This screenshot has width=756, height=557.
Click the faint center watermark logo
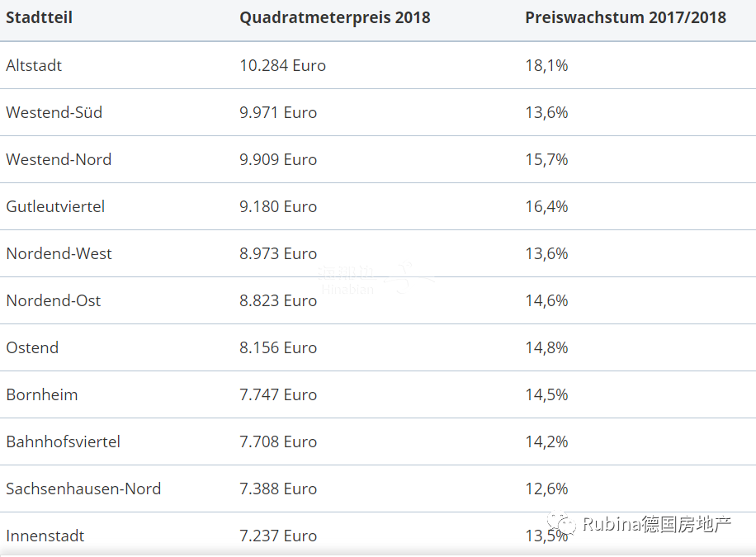376,278
